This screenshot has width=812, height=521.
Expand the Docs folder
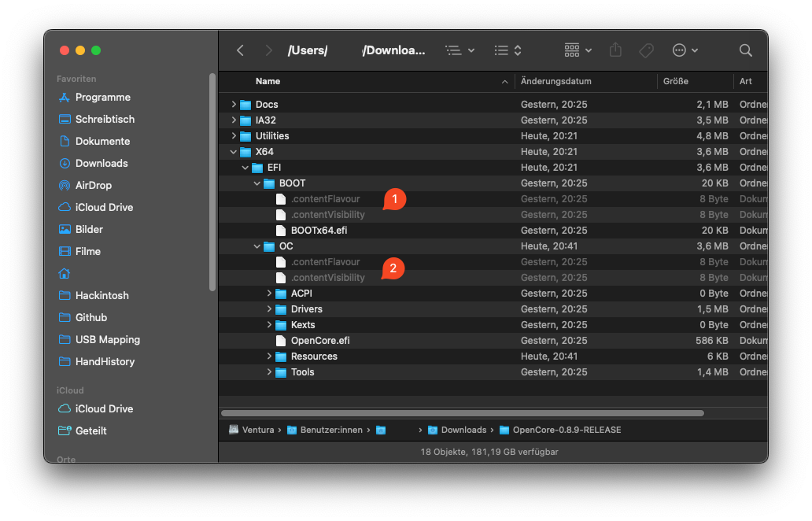click(234, 104)
